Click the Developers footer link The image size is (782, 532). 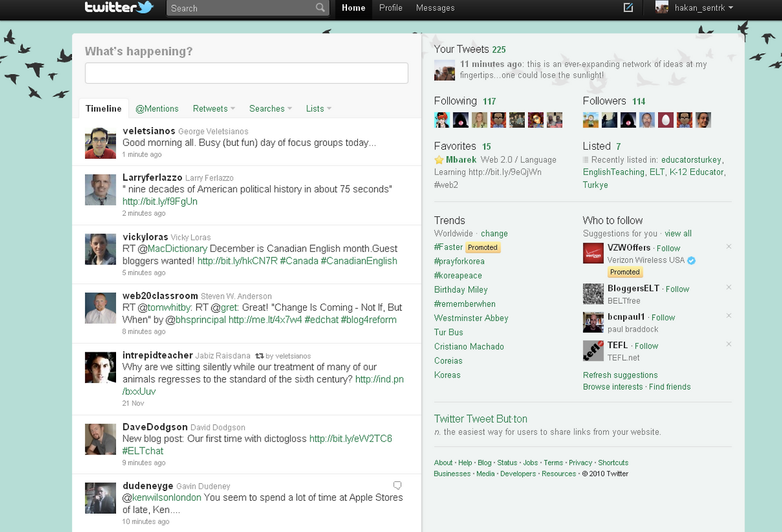pyautogui.click(x=518, y=474)
